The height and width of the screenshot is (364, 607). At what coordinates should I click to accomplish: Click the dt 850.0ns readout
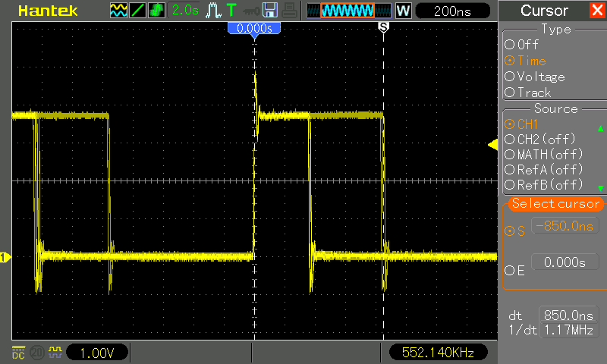tap(568, 315)
